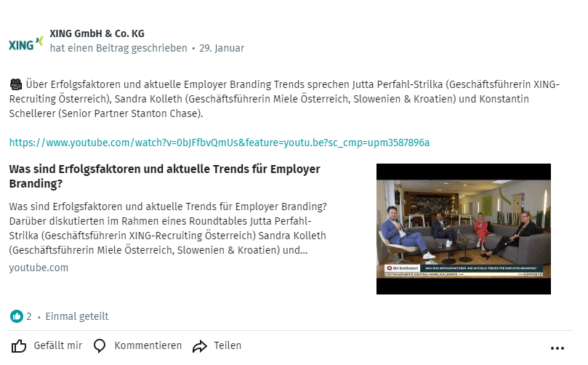Click the share arrow icon
Viewport: 588px width, 365px height.
199,346
